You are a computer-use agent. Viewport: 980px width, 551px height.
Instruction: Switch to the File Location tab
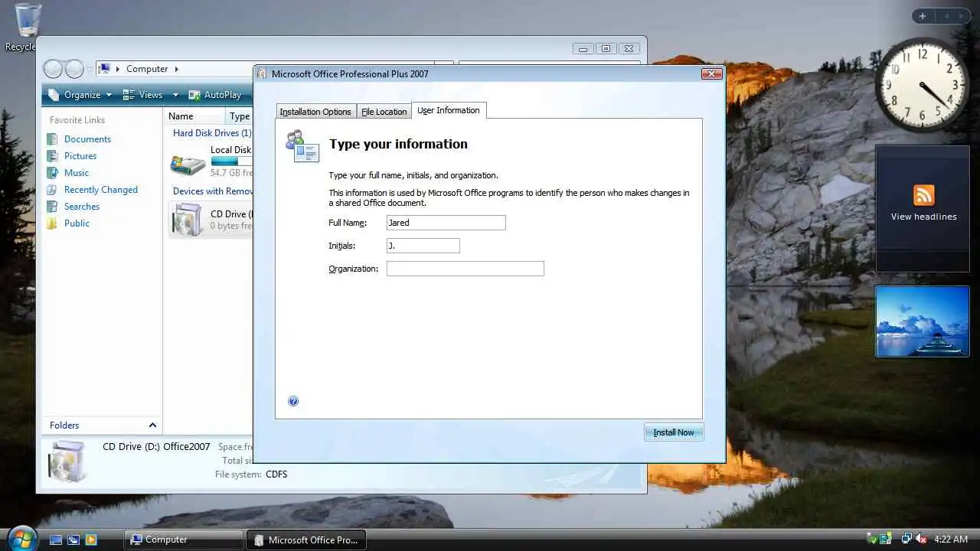click(384, 112)
